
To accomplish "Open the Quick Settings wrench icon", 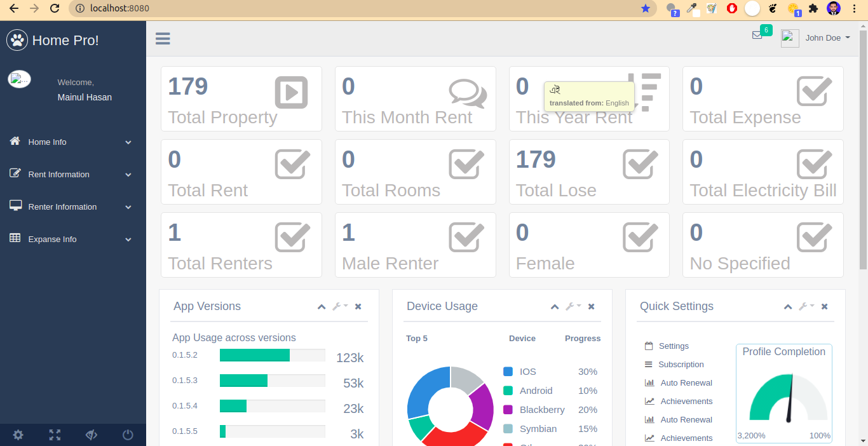I will tap(806, 306).
